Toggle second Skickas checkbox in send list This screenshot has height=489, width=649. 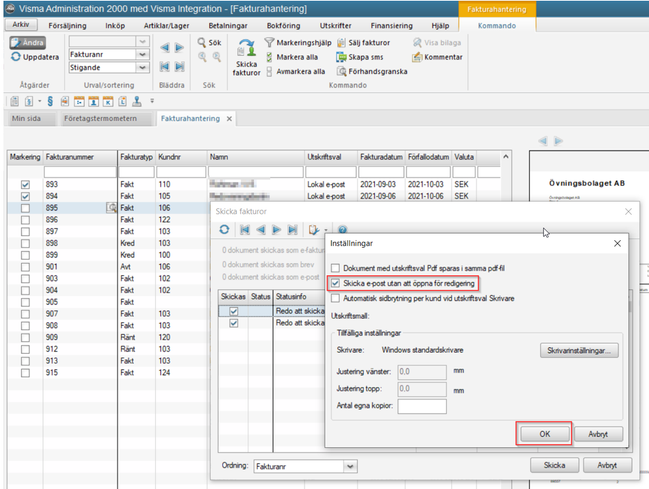point(233,323)
